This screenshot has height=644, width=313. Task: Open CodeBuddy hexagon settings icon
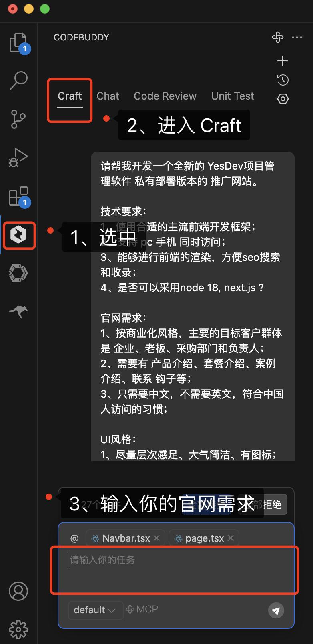[x=283, y=99]
